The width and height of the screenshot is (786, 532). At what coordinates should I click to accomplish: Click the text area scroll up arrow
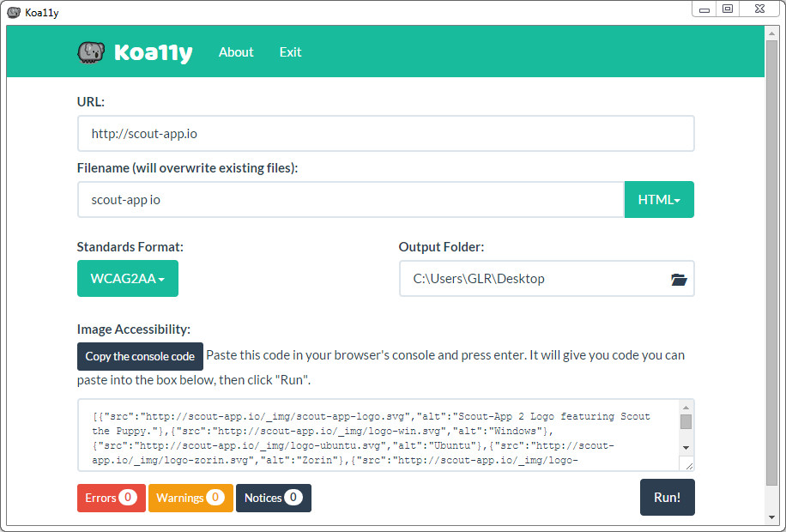(686, 407)
